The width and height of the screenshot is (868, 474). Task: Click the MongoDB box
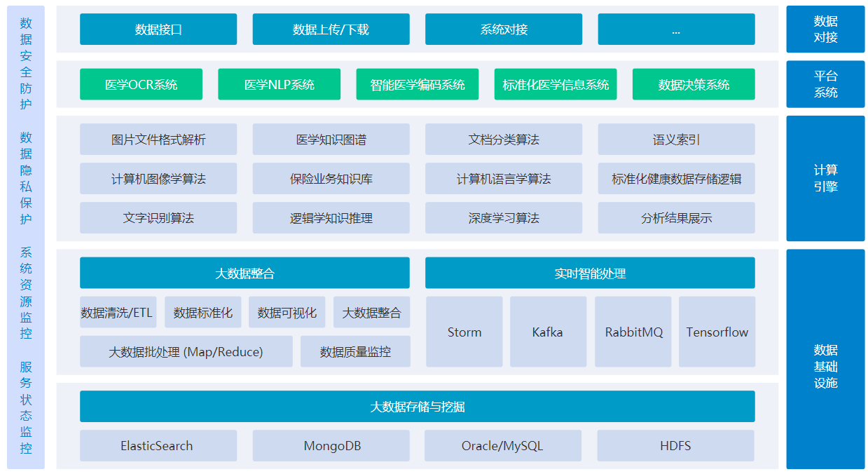(331, 446)
